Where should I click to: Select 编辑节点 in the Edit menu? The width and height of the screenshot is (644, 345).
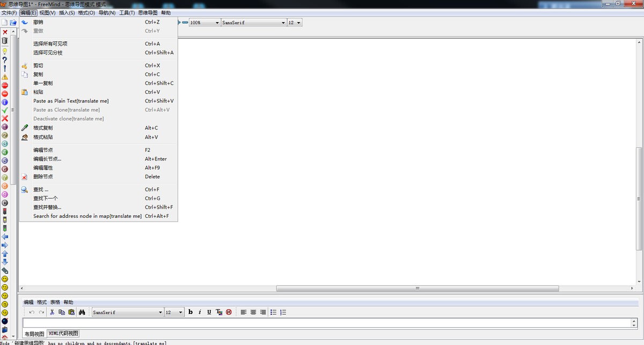(x=43, y=150)
